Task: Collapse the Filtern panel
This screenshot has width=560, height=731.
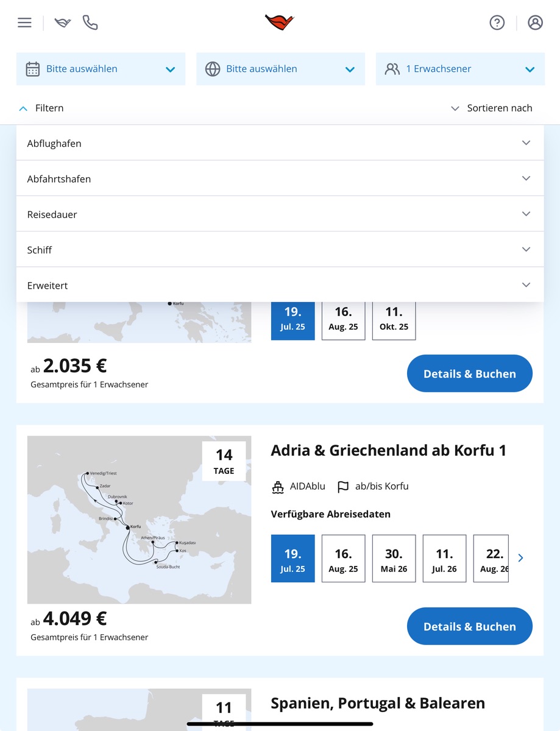Action: click(41, 108)
